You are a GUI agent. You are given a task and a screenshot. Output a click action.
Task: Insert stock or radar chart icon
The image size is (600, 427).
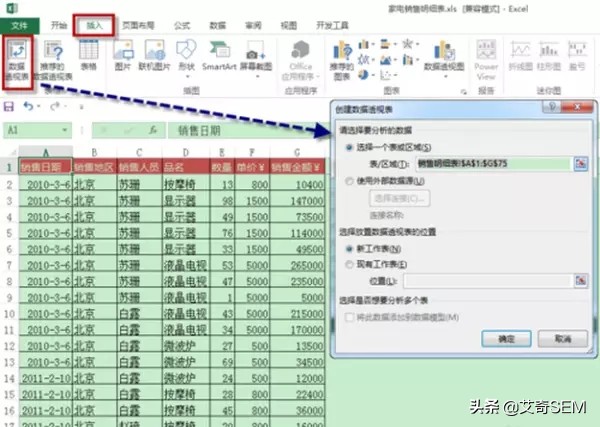(409, 44)
